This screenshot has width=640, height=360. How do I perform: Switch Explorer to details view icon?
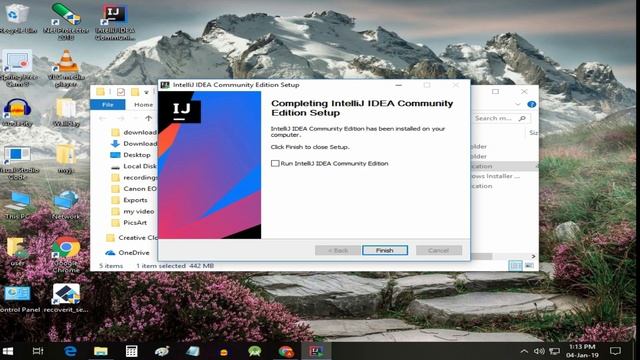(x=515, y=266)
